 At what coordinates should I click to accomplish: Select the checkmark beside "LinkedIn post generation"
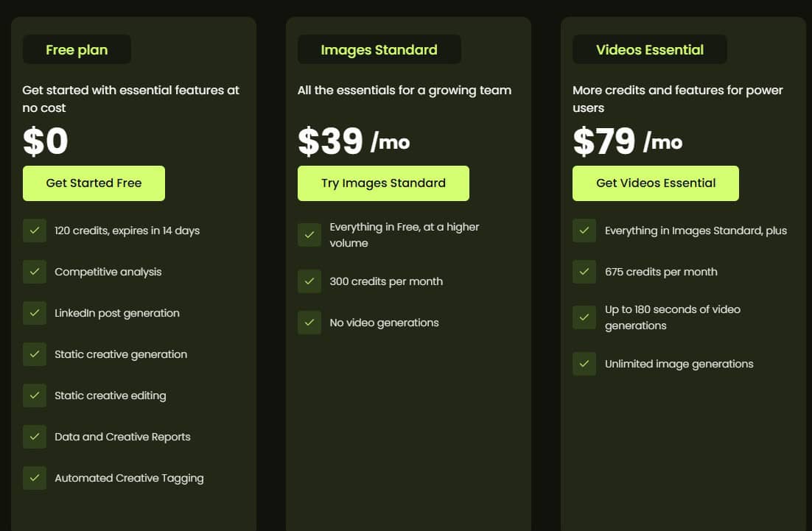[35, 313]
